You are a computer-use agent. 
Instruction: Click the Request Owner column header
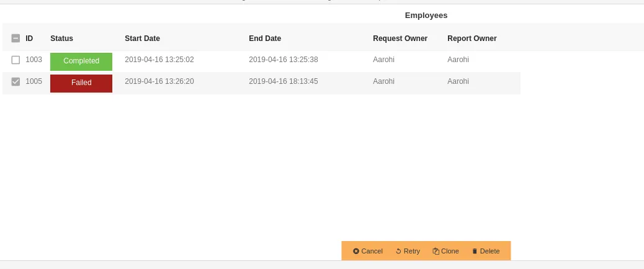tap(400, 39)
